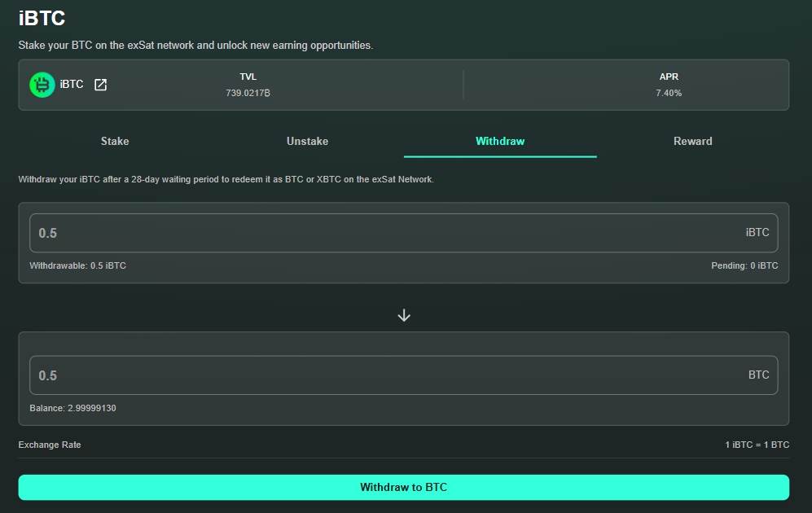
Task: Click the TVL value 739.0217
Action: coord(248,93)
